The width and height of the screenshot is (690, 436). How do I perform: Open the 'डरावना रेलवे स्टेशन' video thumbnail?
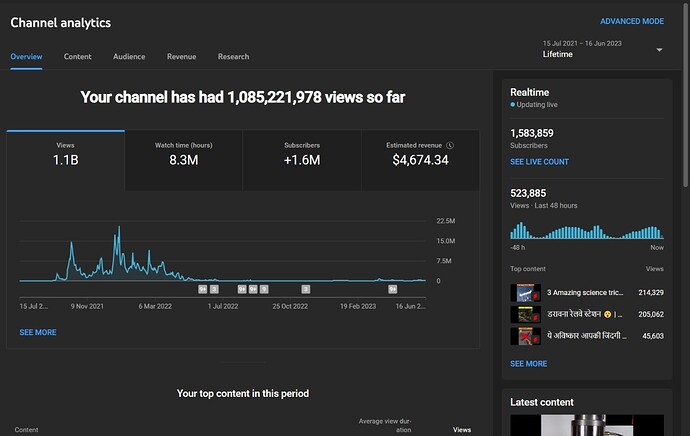pos(525,314)
